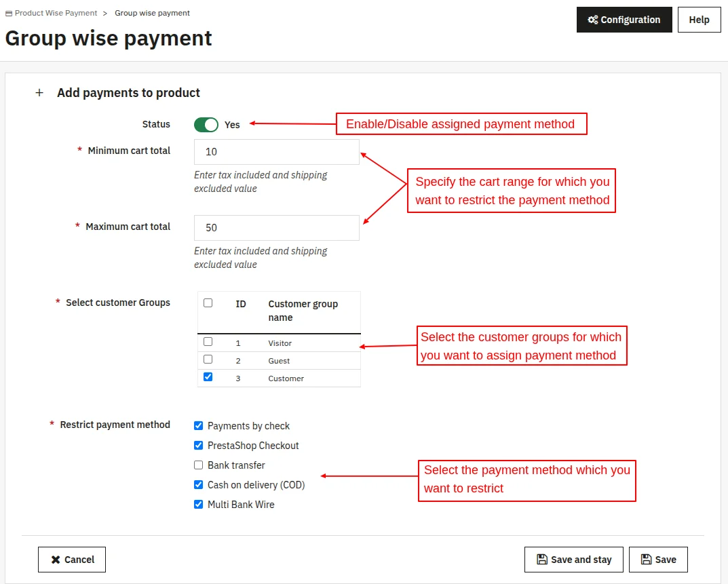Click the Group wise payment breadcrumb text

click(x=152, y=13)
